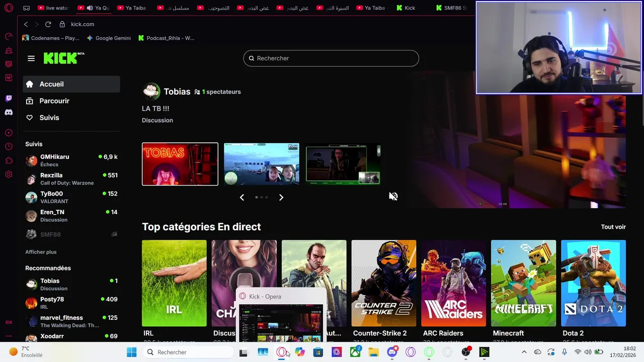644x362 pixels.
Task: Open the History clock icon in sidebar
Action: [x=9, y=146]
